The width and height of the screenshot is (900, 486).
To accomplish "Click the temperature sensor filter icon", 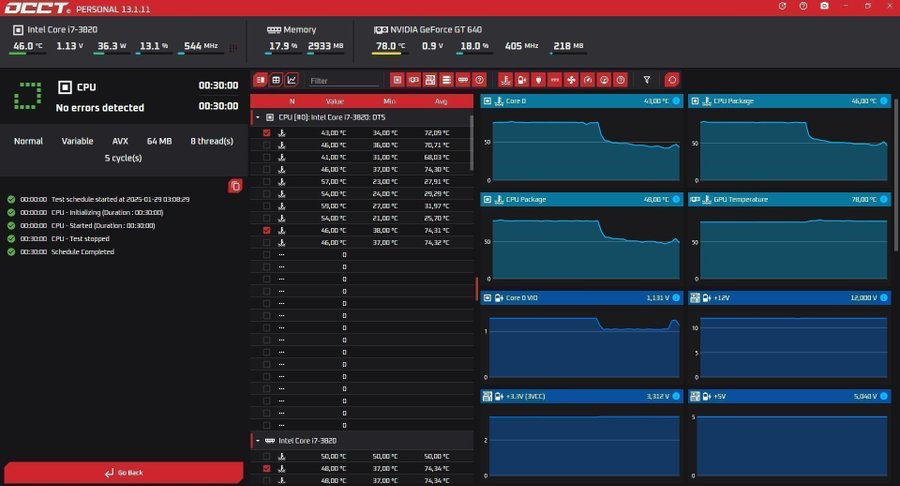I will (505, 80).
